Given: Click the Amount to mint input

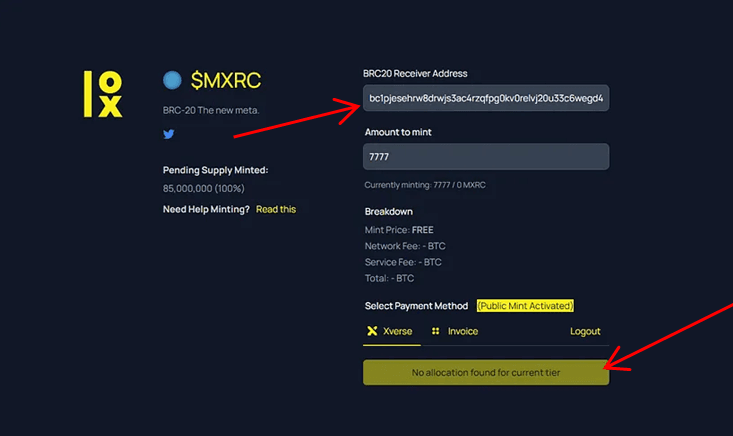Looking at the screenshot, I should tap(486, 157).
